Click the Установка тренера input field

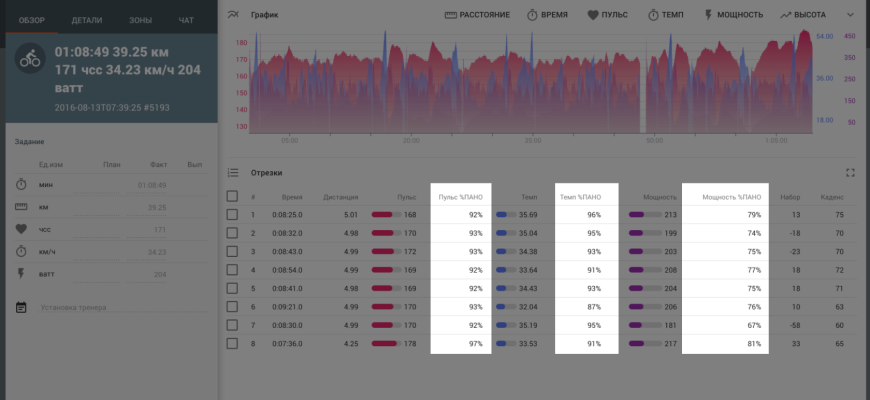120,307
